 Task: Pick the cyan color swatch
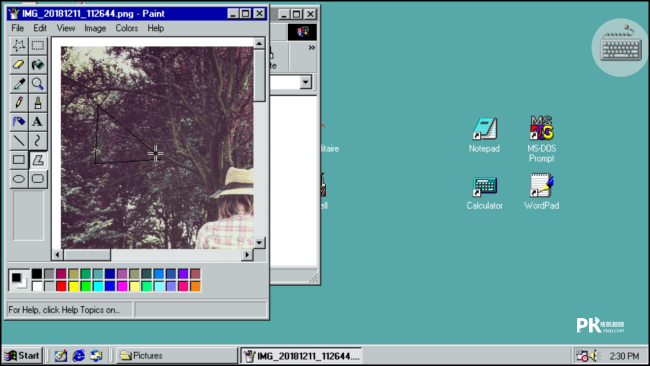pos(98,286)
